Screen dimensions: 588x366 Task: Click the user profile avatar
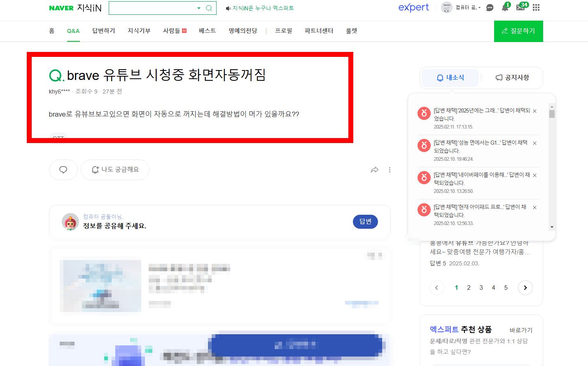click(446, 7)
